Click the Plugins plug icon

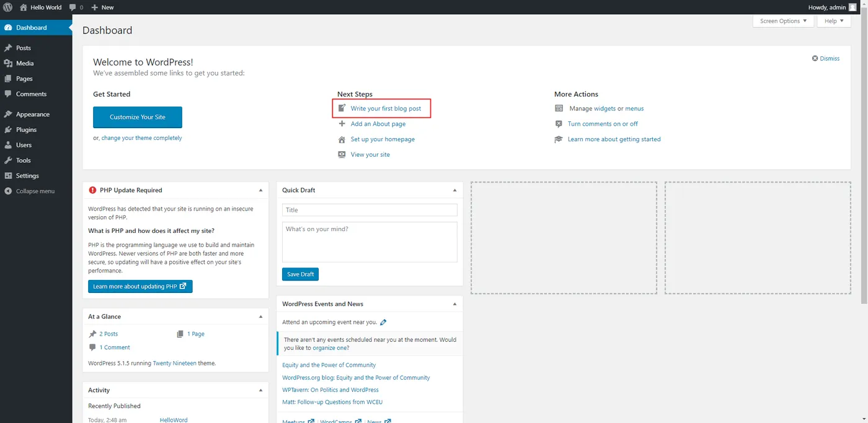8,129
